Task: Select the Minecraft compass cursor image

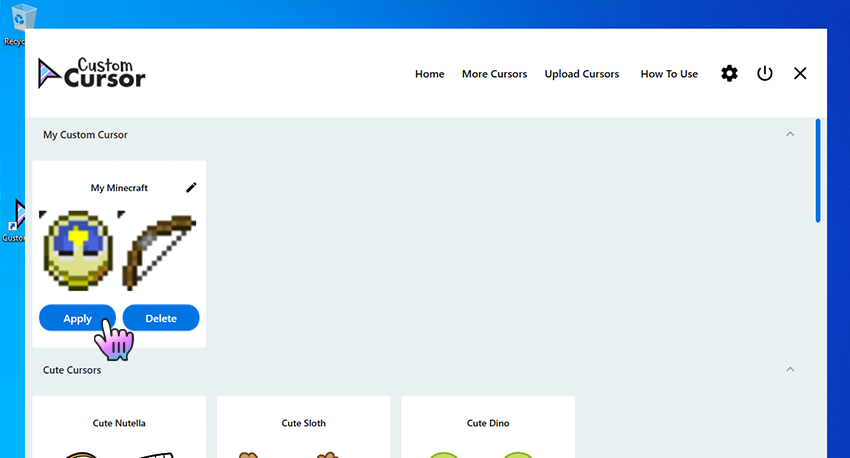Action: click(x=78, y=250)
